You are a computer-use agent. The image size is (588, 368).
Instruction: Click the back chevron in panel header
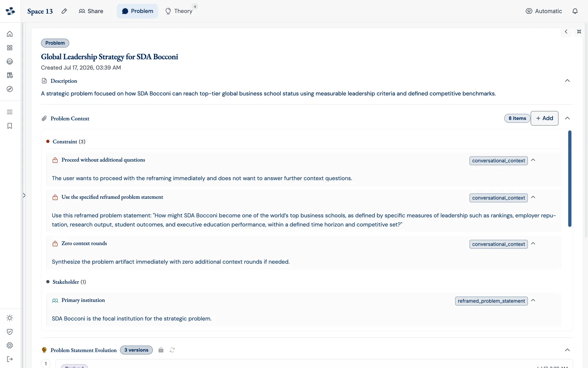click(x=566, y=32)
